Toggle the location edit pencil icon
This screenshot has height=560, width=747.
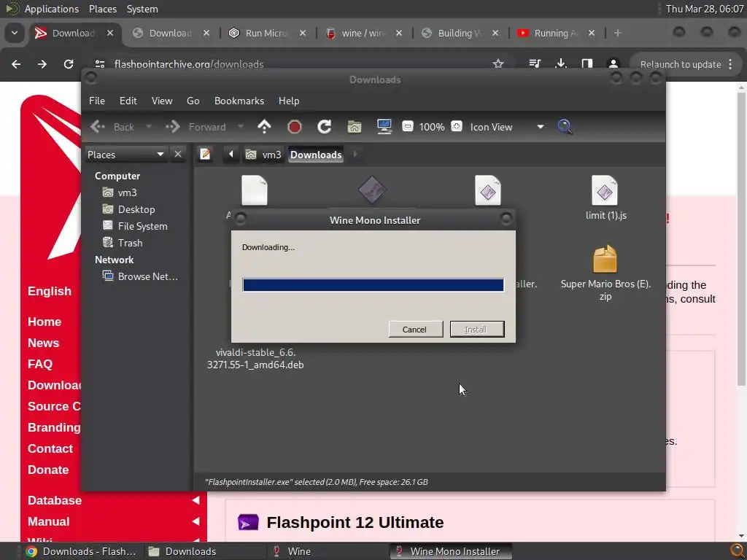pyautogui.click(x=205, y=155)
